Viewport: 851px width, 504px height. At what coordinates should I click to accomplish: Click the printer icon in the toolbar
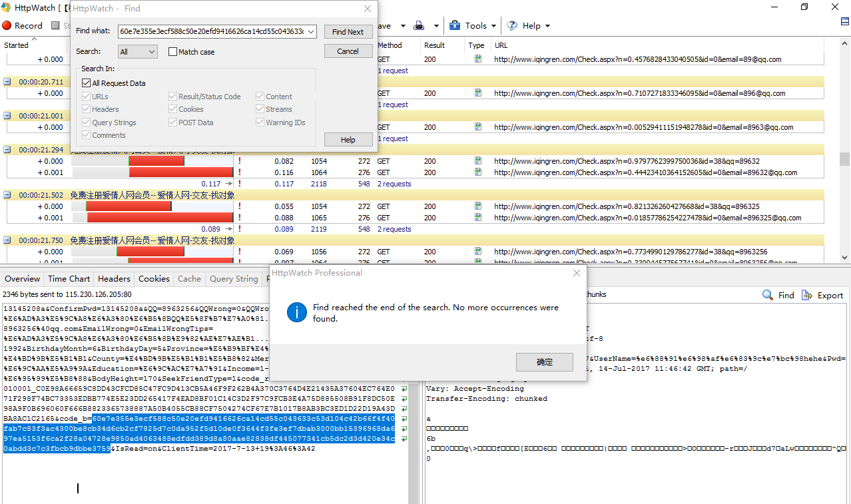[420, 26]
